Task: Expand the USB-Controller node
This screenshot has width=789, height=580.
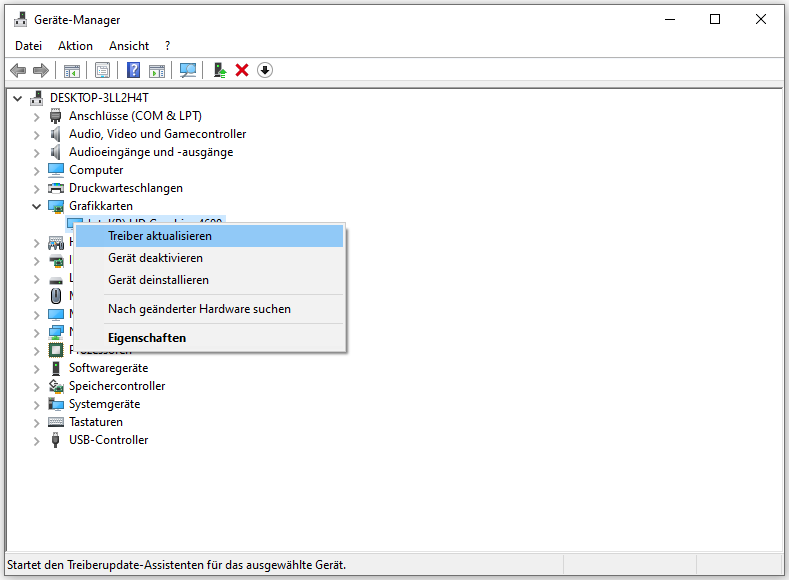Action: pyautogui.click(x=36, y=441)
